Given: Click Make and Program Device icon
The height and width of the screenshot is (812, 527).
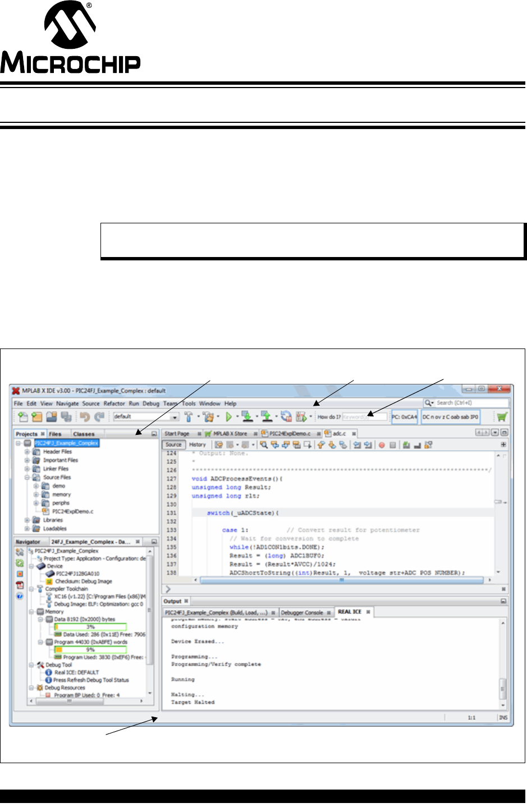Looking at the screenshot, I should pyautogui.click(x=247, y=417).
